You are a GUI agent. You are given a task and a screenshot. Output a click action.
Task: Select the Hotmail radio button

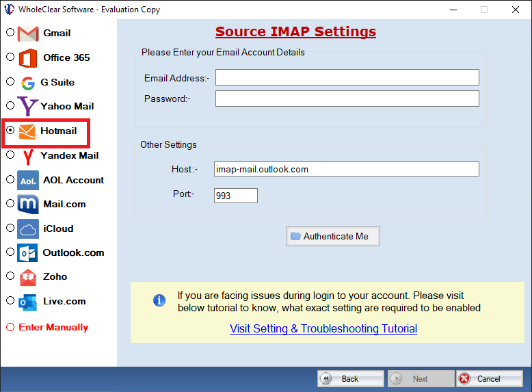click(10, 130)
